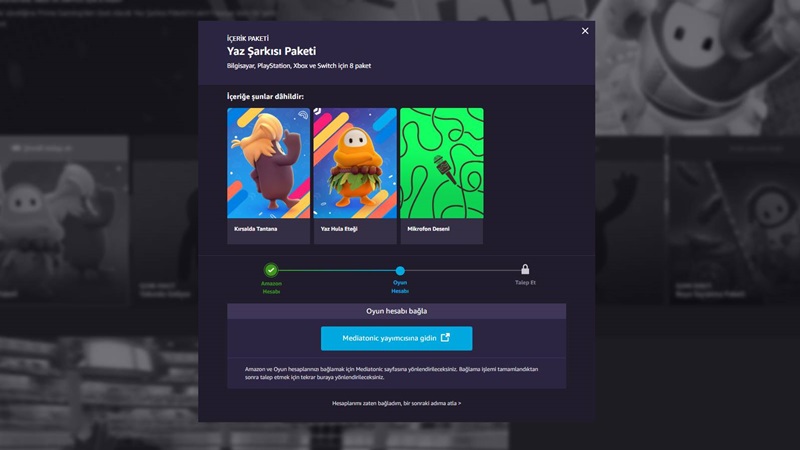Click the Amazon ve Oyun hesaplarınızı description text
This screenshot has height=450, width=800.
pyautogui.click(x=391, y=373)
